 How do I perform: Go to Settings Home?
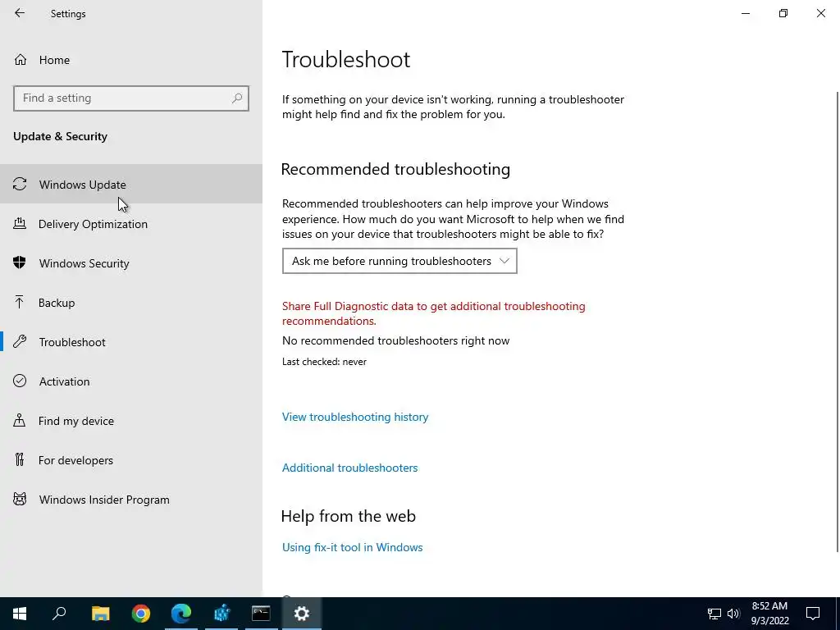131,59
